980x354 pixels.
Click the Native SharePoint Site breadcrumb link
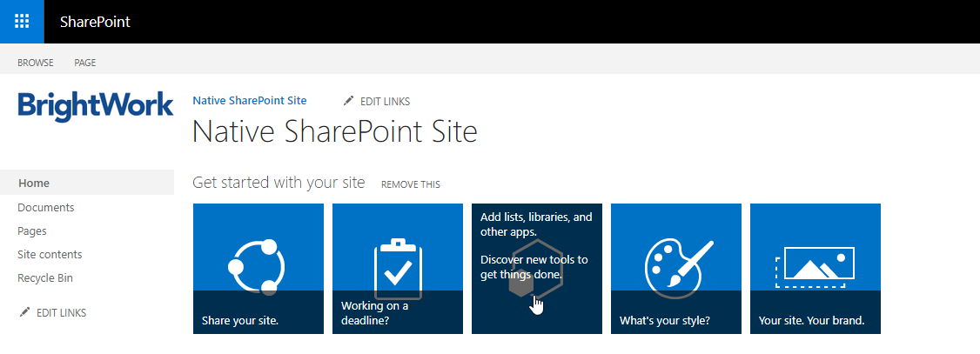coord(249,101)
